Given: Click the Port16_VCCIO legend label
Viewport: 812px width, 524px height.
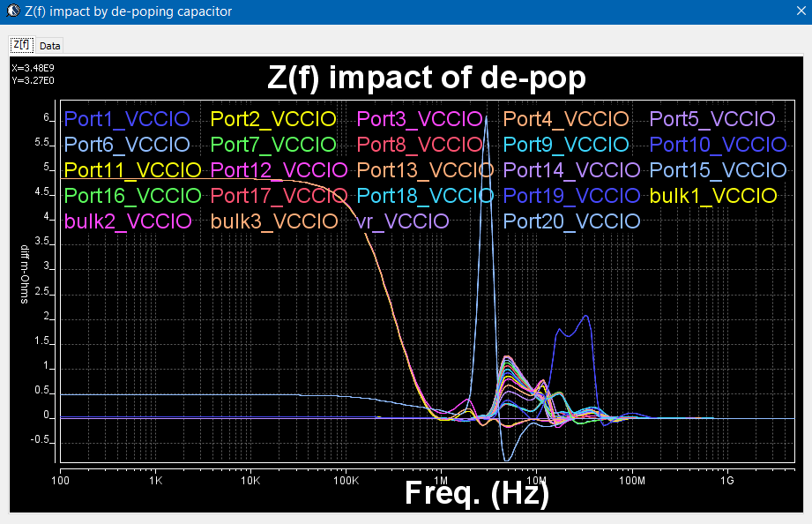Looking at the screenshot, I should pyautogui.click(x=133, y=196).
